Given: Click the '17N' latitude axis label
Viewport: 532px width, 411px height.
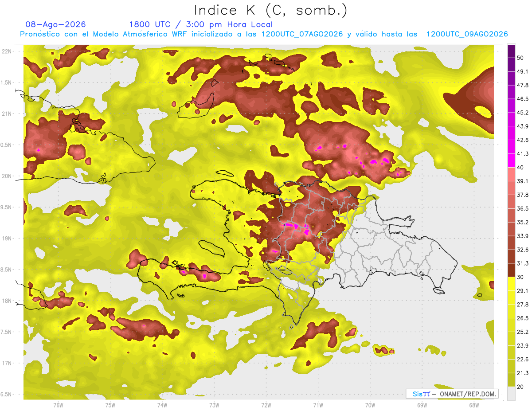Looking at the screenshot, I should point(7,364).
